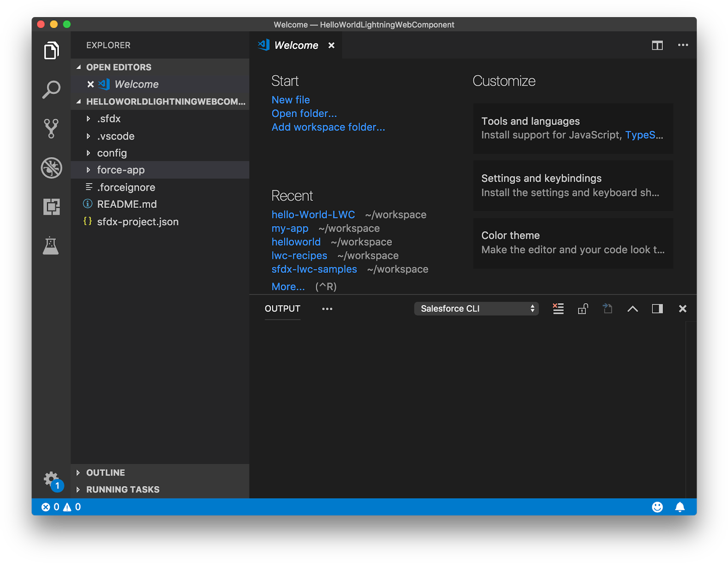Open the panel ellipsis menu next to OUTPUT
Image resolution: width=728 pixels, height=563 pixels.
(327, 309)
